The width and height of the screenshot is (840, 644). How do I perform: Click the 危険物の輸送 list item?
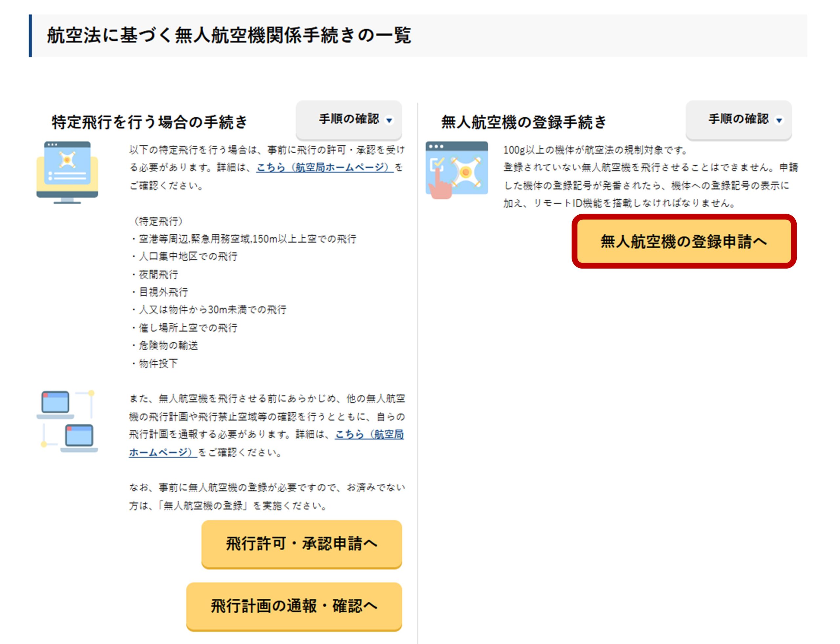click(x=168, y=345)
